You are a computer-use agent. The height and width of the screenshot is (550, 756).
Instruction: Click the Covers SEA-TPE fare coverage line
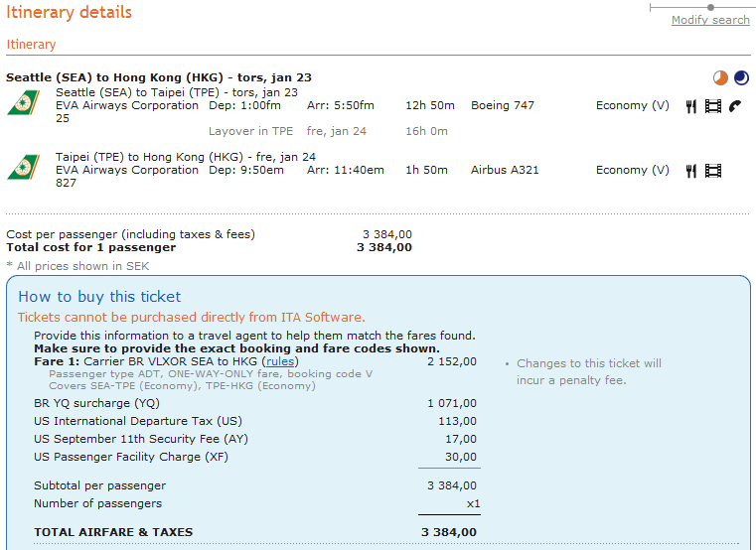click(x=182, y=386)
